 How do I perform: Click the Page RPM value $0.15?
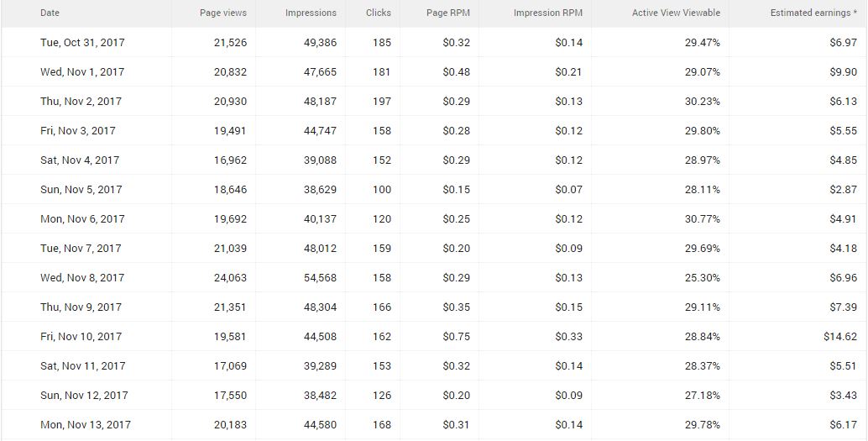(456, 190)
